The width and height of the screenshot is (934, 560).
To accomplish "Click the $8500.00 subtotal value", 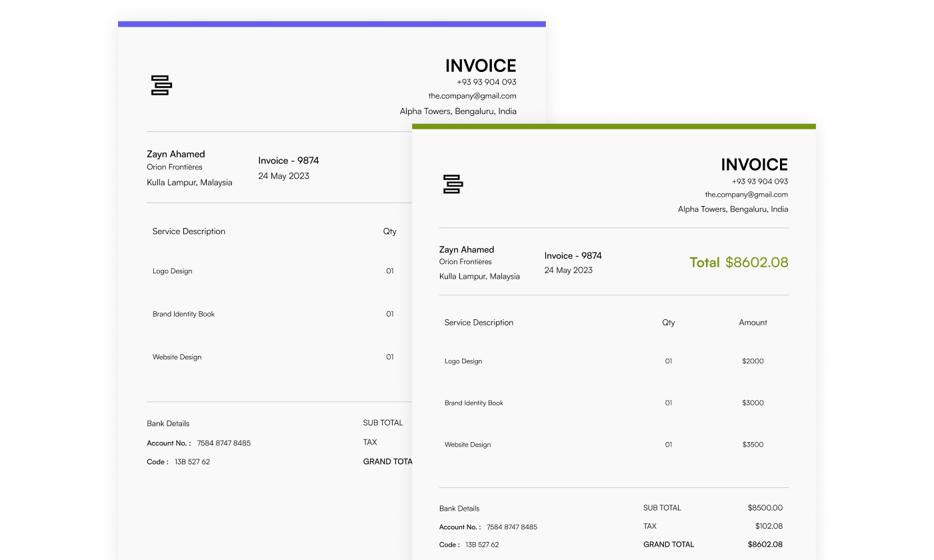I will 765,508.
